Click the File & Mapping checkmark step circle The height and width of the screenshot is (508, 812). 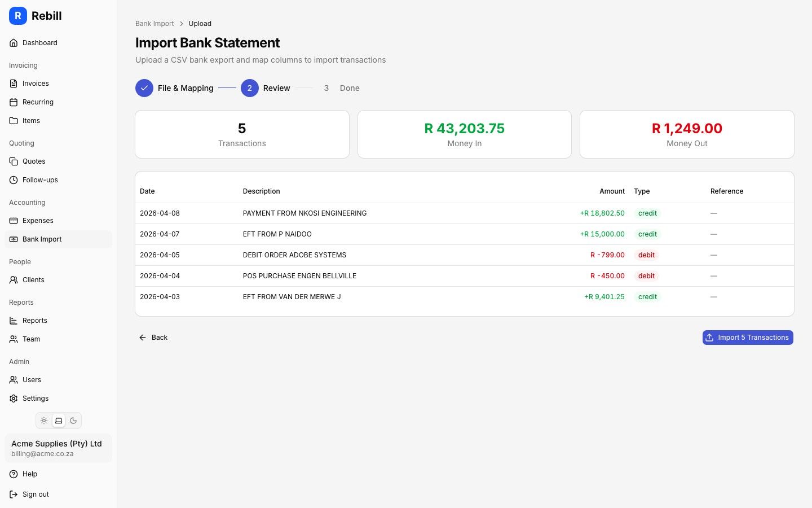pyautogui.click(x=144, y=88)
